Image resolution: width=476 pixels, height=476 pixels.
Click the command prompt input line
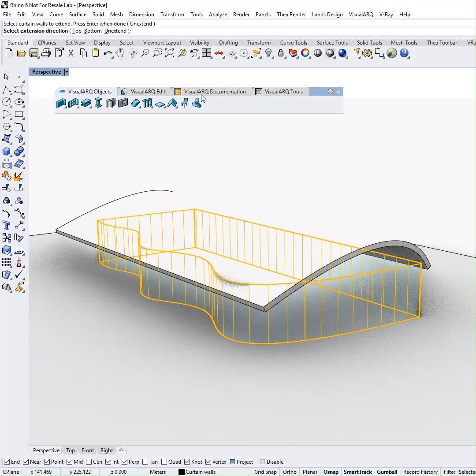[238, 31]
